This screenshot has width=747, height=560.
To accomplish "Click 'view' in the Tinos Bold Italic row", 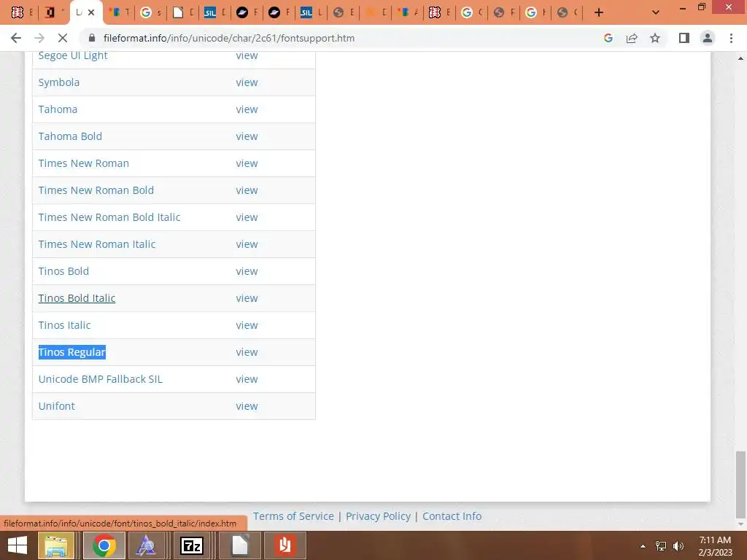I will pyautogui.click(x=247, y=298).
